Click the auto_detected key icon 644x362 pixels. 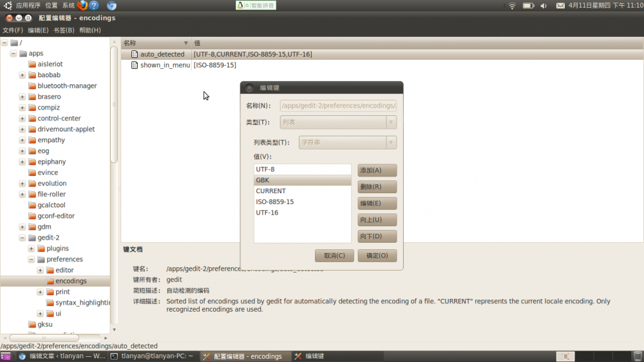pyautogui.click(x=134, y=54)
